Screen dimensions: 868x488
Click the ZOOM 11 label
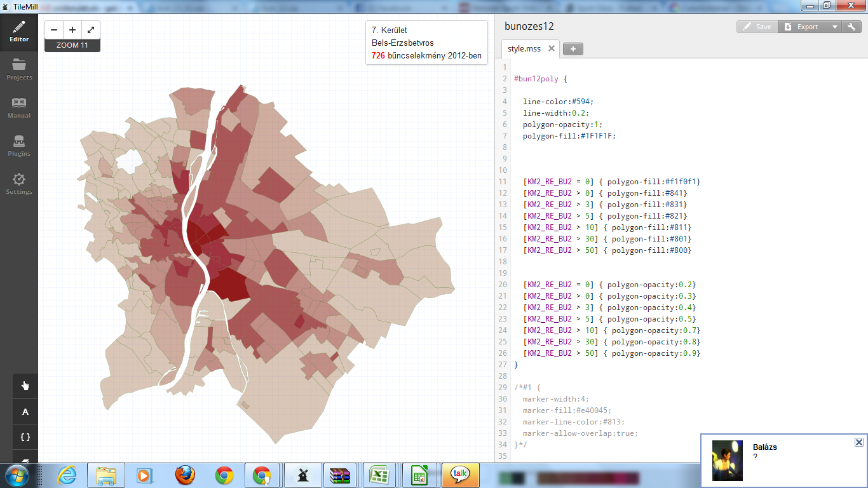(x=72, y=46)
